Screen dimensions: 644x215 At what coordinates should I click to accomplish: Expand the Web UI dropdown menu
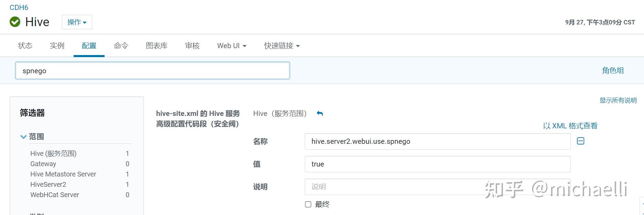(232, 46)
